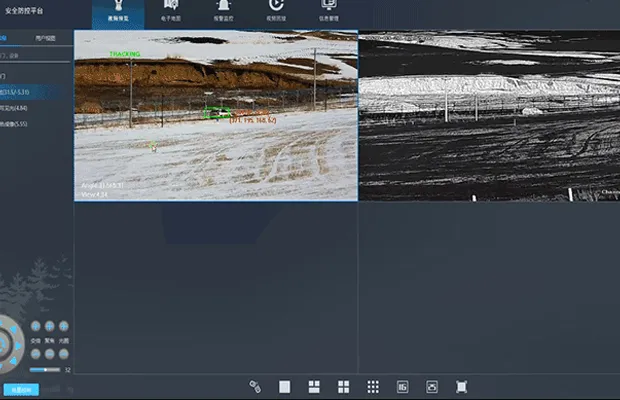Choose the 16-window layout icon
This screenshot has height=400, width=620.
click(402, 386)
